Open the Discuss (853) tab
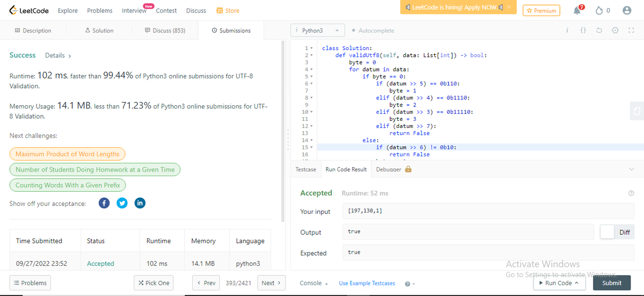The height and width of the screenshot is (296, 644). [165, 31]
